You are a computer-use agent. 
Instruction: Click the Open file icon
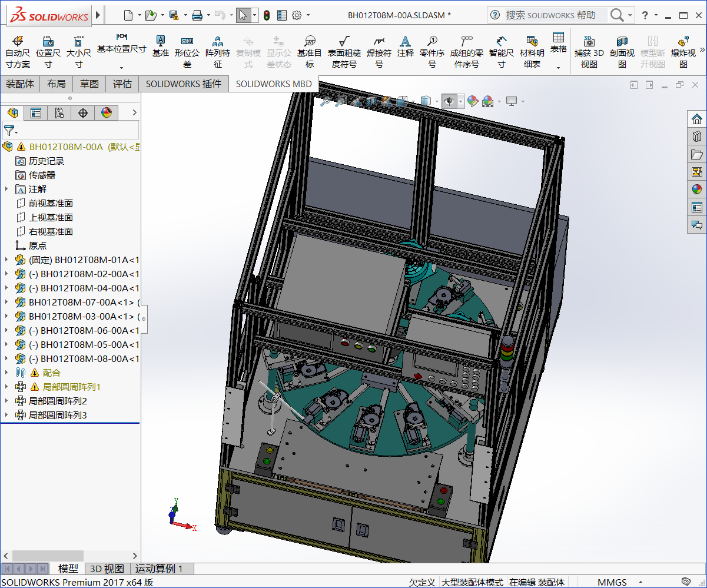click(151, 15)
